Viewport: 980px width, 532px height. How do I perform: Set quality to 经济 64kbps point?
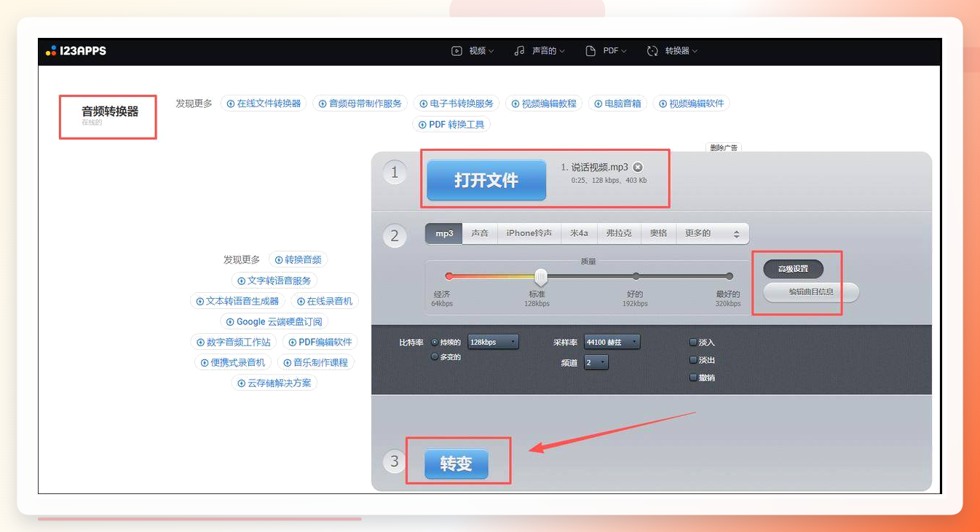pyautogui.click(x=448, y=276)
